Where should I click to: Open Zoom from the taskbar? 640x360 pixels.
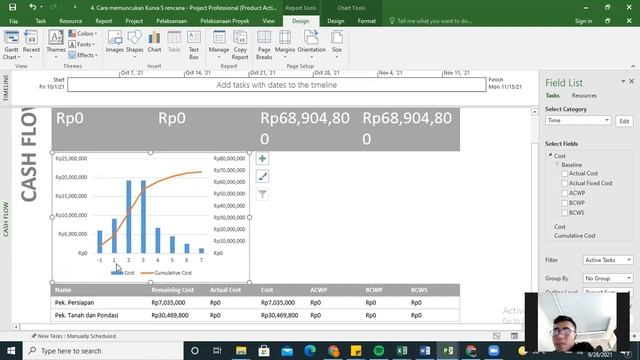(493, 351)
